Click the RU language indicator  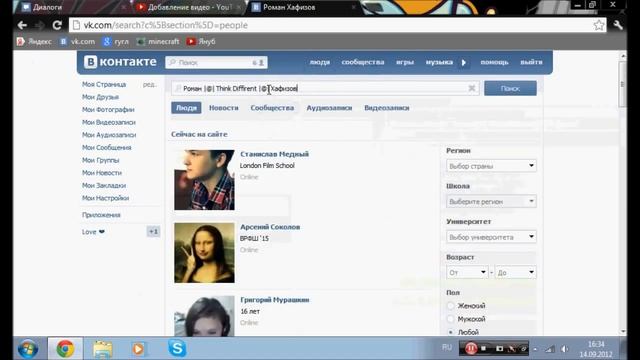coord(447,347)
